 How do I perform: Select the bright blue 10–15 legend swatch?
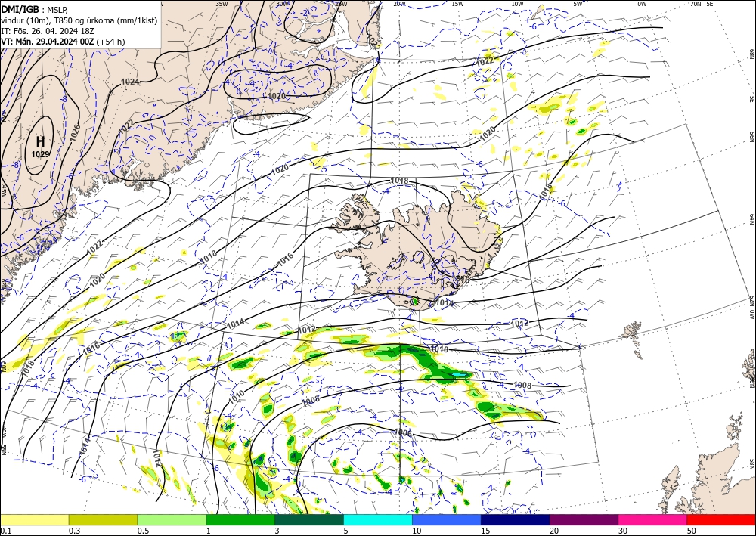point(447,519)
